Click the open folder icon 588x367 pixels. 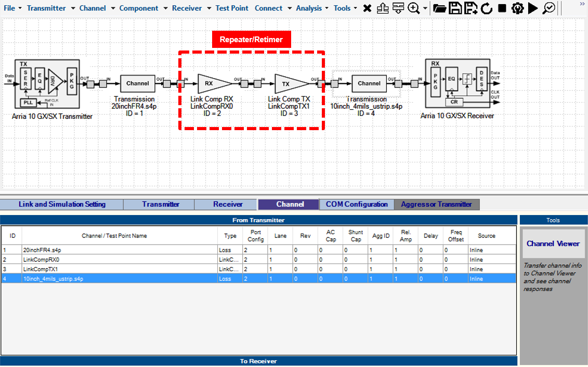pos(439,8)
